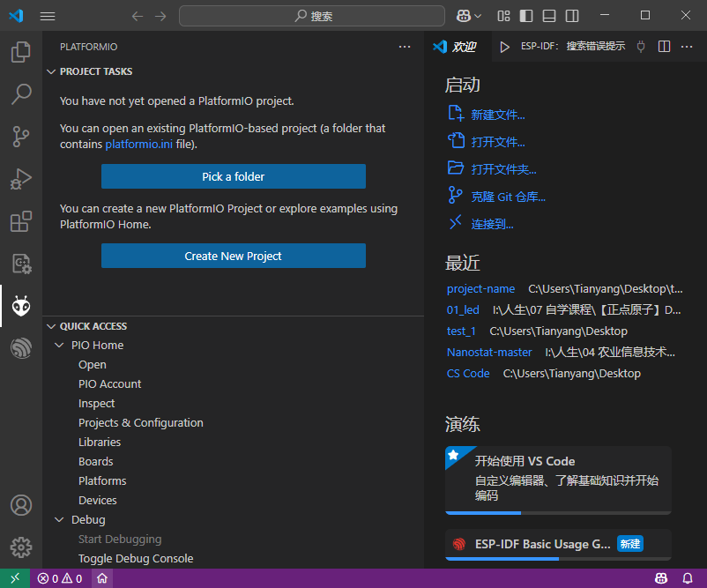Open the Copilot chat icon in title bar
The image size is (707, 588).
[x=464, y=16]
